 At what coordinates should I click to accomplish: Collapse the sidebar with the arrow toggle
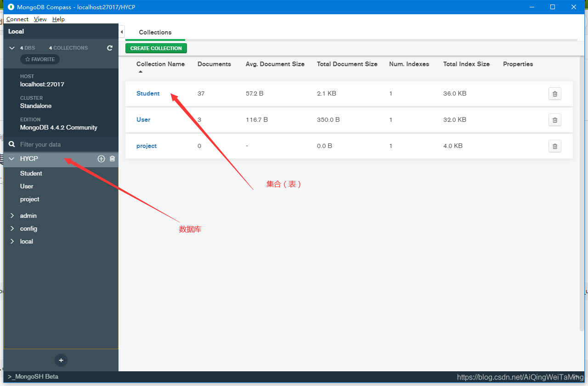point(122,32)
